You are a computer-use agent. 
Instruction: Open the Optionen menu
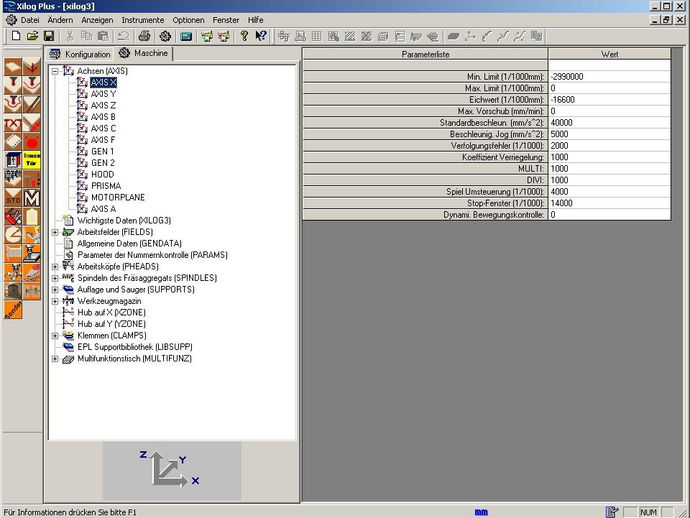pos(188,20)
